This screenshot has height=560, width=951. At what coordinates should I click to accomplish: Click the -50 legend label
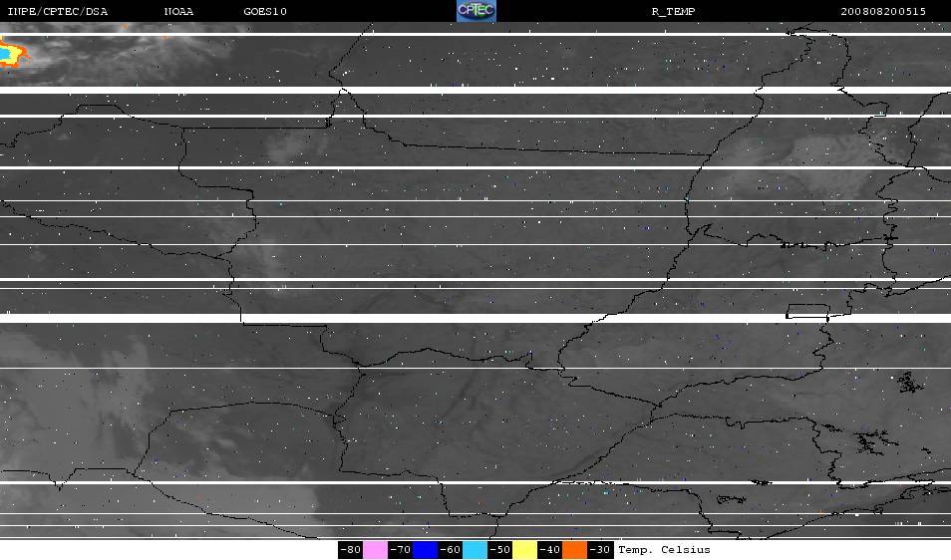click(x=500, y=549)
